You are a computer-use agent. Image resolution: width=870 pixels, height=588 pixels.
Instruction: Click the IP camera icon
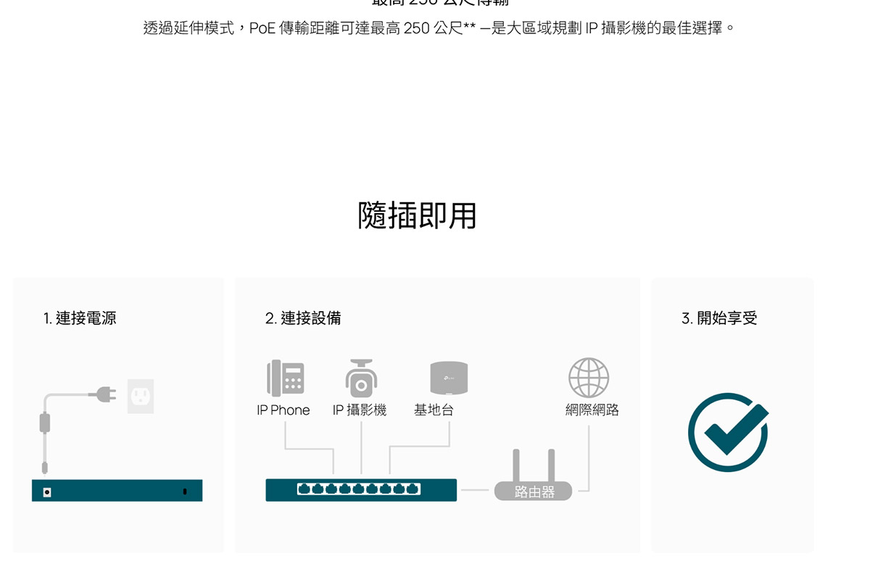click(360, 378)
